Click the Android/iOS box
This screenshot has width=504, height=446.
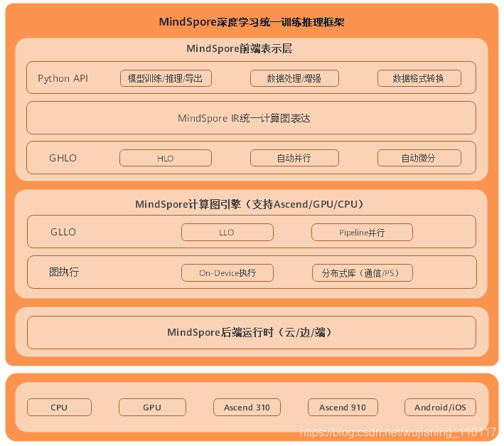pos(440,407)
